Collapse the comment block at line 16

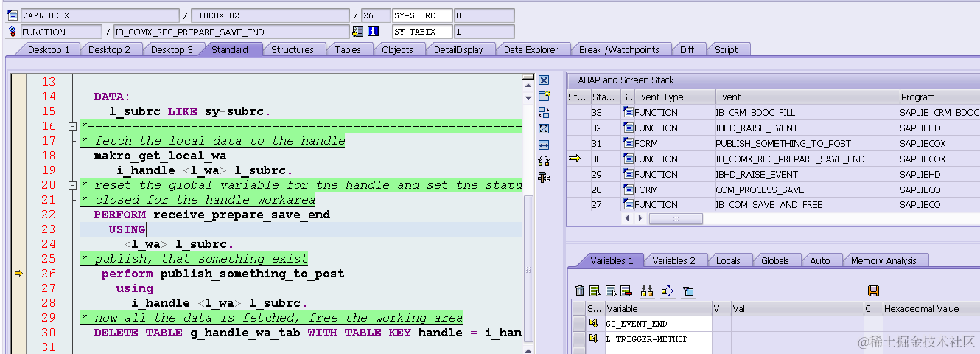72,126
